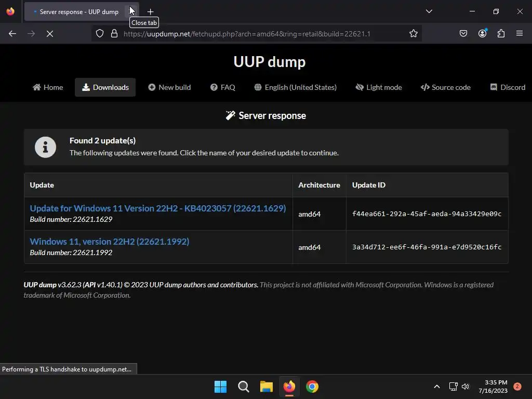Open a new tab with plus button

(x=150, y=11)
